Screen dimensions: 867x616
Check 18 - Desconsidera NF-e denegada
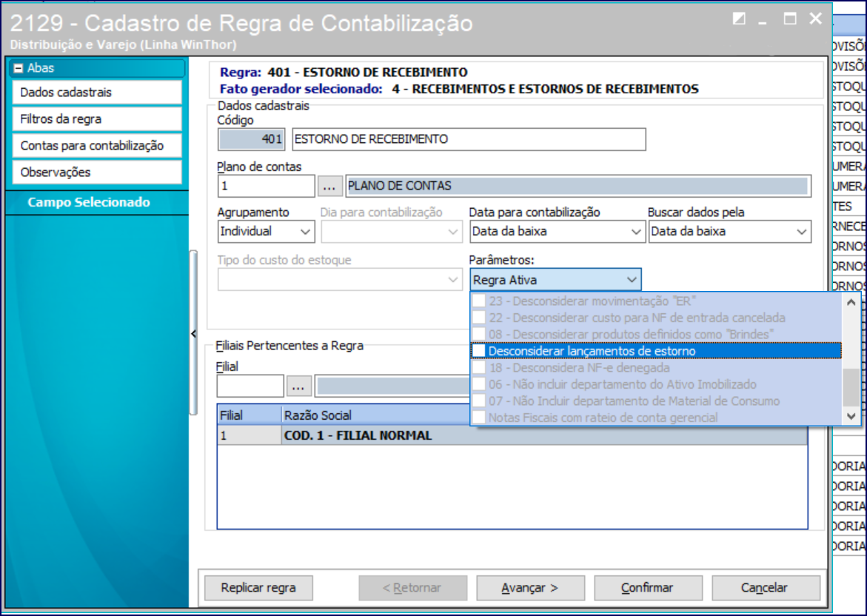pyautogui.click(x=479, y=368)
